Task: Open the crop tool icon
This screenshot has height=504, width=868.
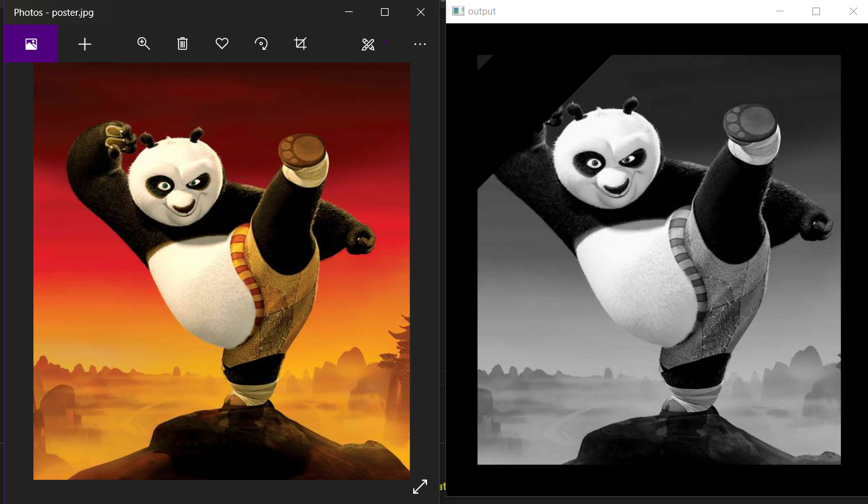Action: tap(300, 44)
